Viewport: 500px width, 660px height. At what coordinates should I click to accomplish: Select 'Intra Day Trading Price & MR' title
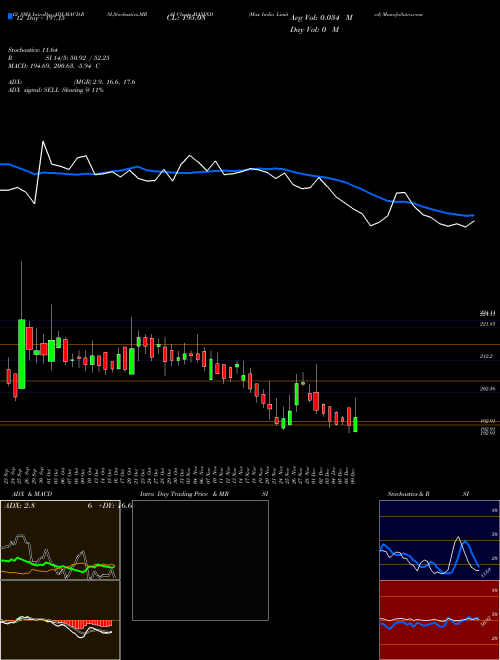185,494
